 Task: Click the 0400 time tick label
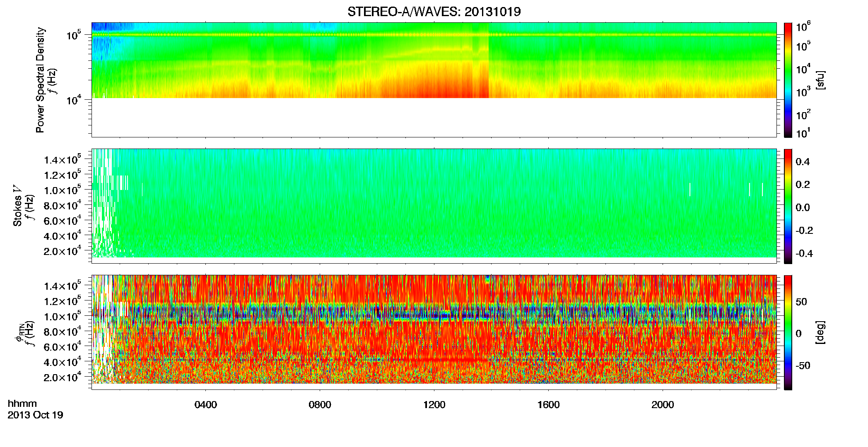point(206,405)
